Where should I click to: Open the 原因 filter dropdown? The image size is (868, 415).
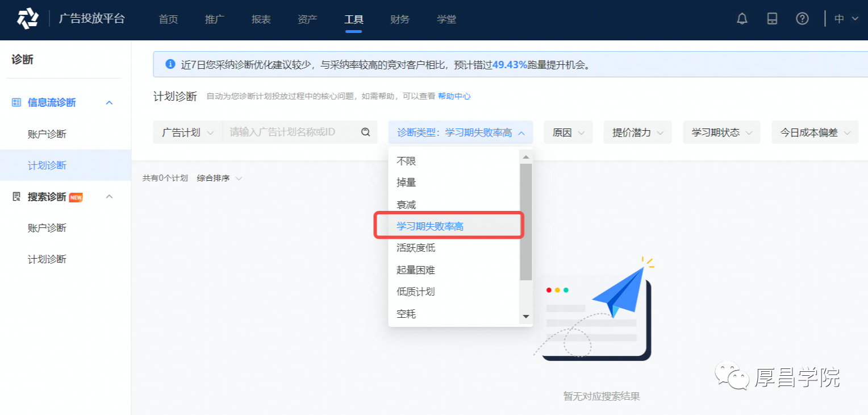tap(568, 132)
